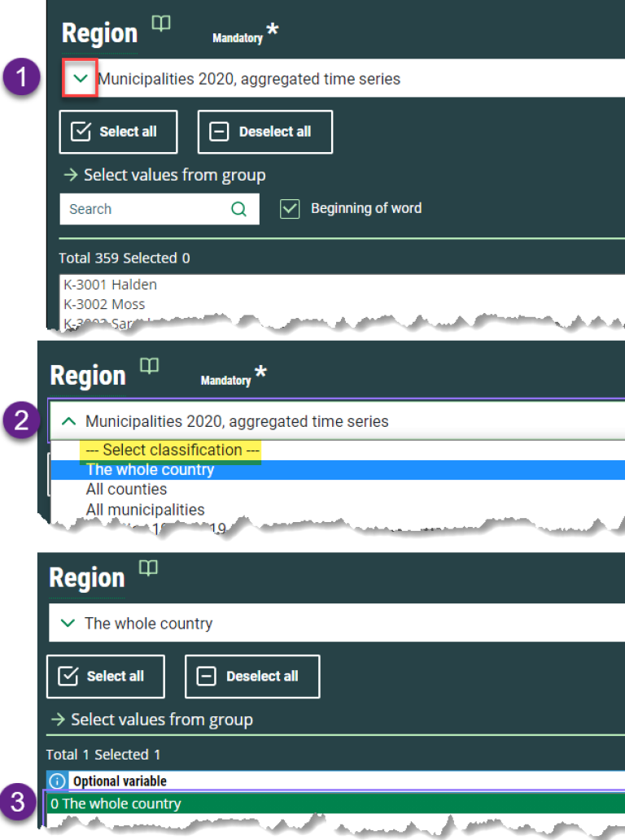
Task: Collapse the open Municipalities 2020 dropdown in step 2
Action: 69,421
